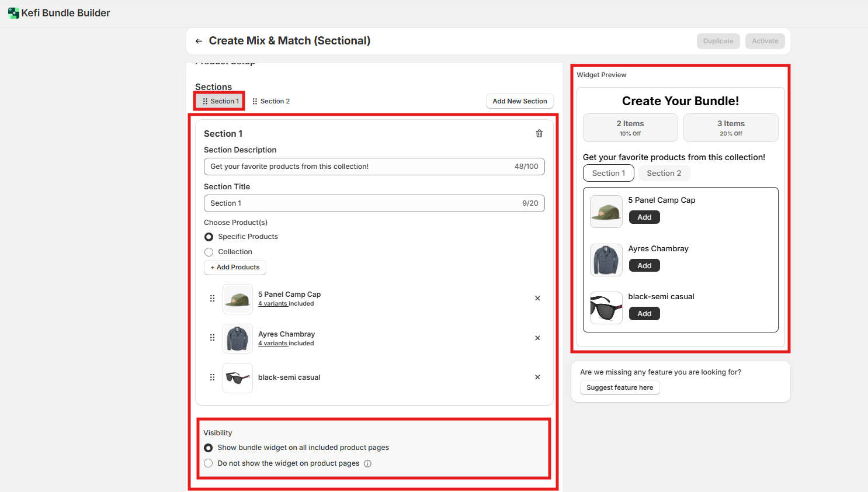Select Do not show the widget on product pages
The height and width of the screenshot is (492, 868).
tap(209, 463)
